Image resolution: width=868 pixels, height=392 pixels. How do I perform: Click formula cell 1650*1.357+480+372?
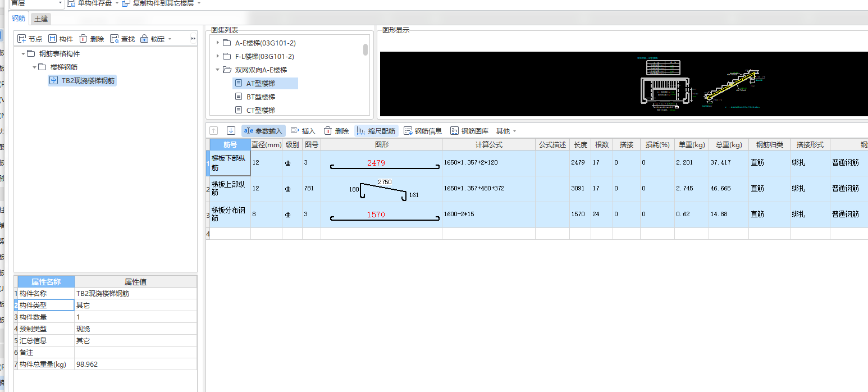pyautogui.click(x=488, y=189)
